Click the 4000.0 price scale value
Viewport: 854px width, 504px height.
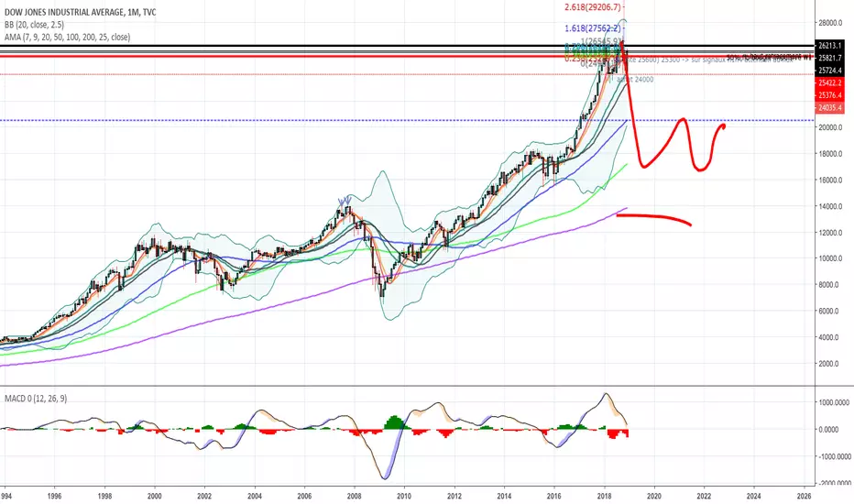point(830,337)
